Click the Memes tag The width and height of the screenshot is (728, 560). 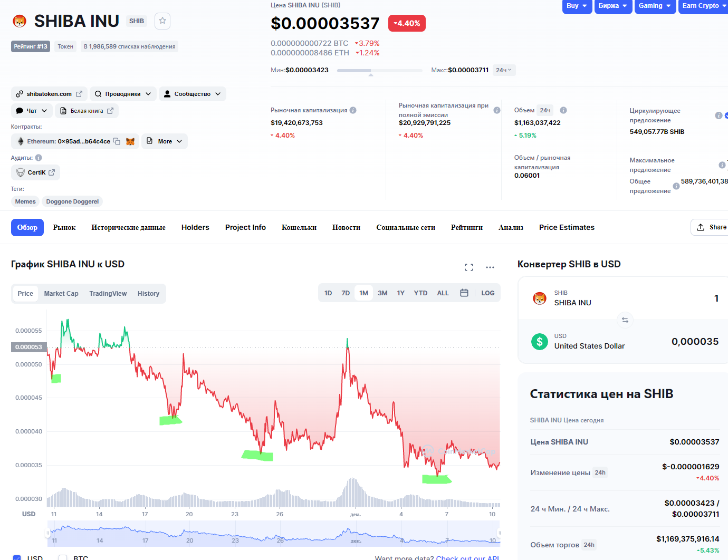(25, 201)
